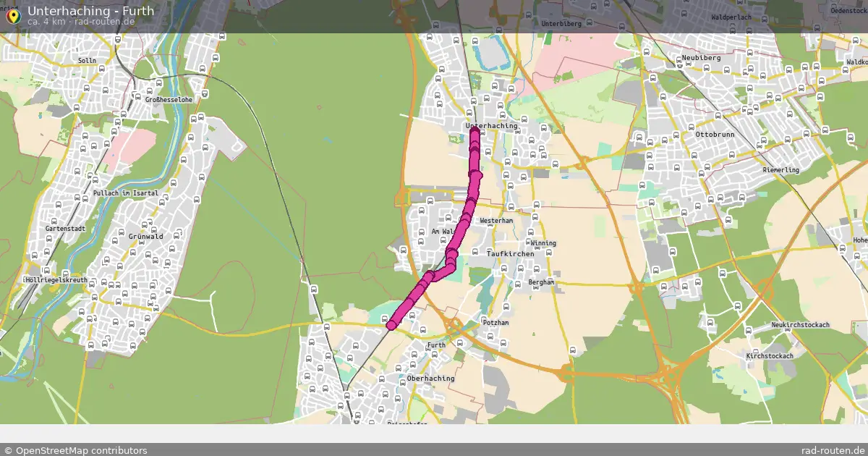Click the Höllriegelskreuth label
868x456 pixels.
(56, 280)
